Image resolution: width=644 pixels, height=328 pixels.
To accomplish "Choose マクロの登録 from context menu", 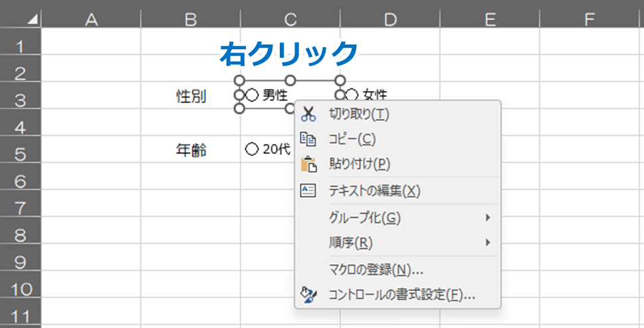I will point(376,270).
